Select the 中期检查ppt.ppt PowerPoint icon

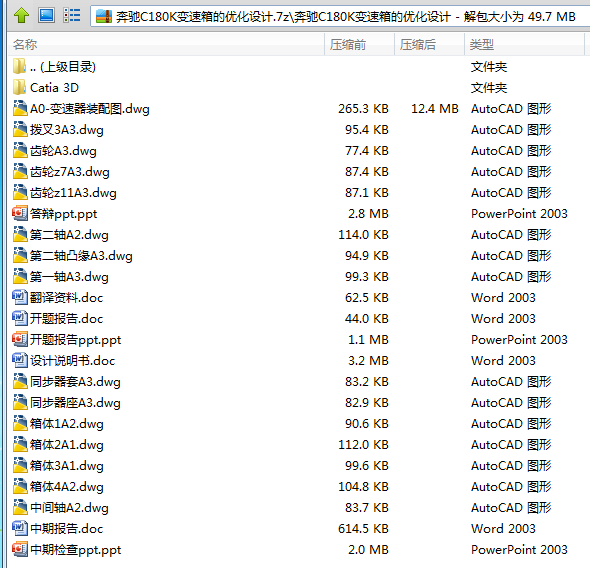coord(20,550)
